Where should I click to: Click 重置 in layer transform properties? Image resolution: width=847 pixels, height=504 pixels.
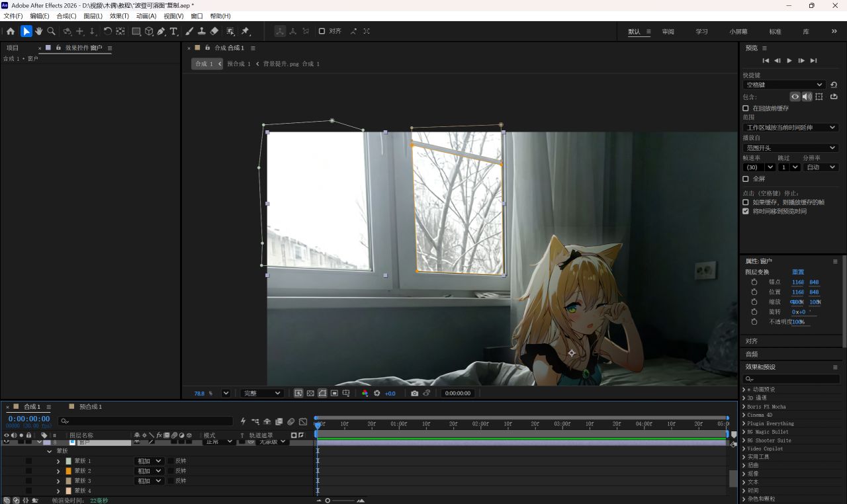(798, 272)
